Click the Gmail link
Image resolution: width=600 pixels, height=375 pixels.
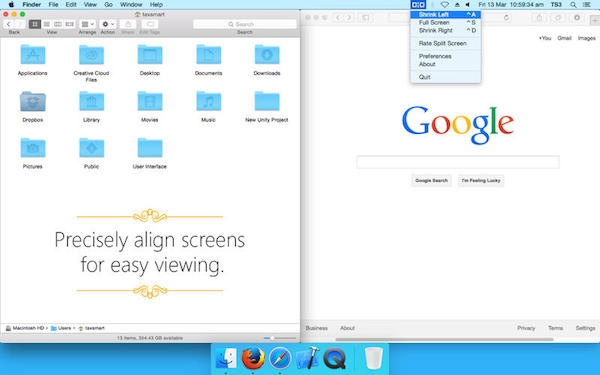(x=564, y=38)
